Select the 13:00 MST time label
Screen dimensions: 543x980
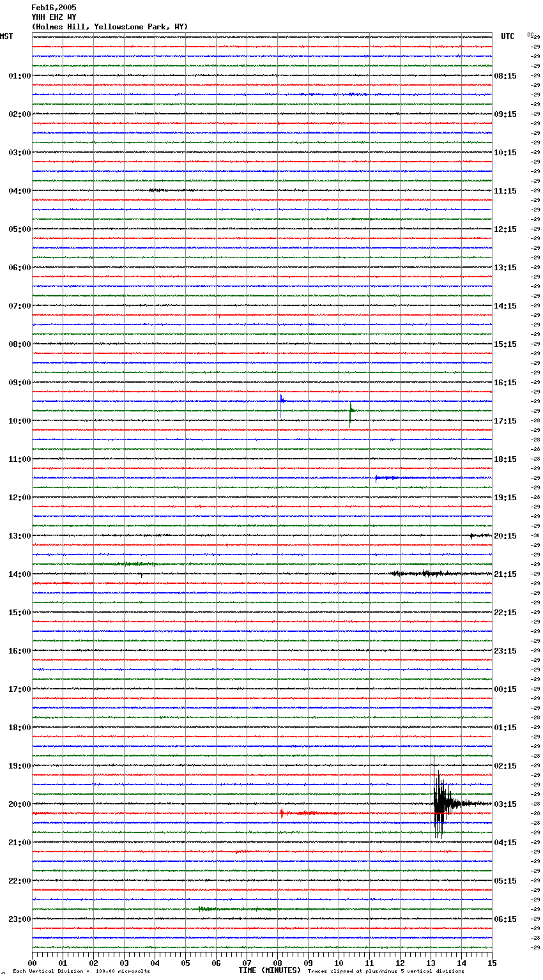coord(19,536)
